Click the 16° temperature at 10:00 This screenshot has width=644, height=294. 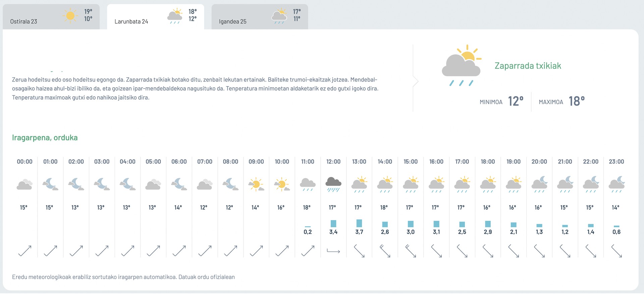coord(281,208)
